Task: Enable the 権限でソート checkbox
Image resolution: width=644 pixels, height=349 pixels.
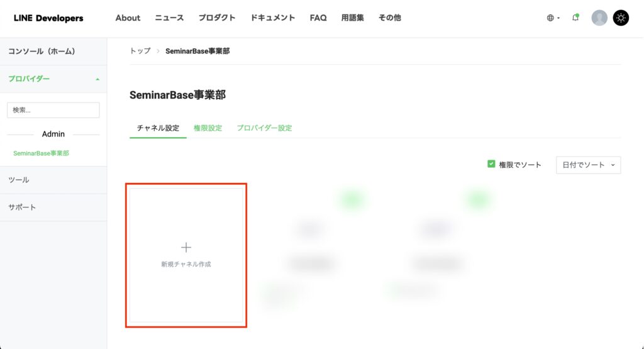Action: point(492,164)
